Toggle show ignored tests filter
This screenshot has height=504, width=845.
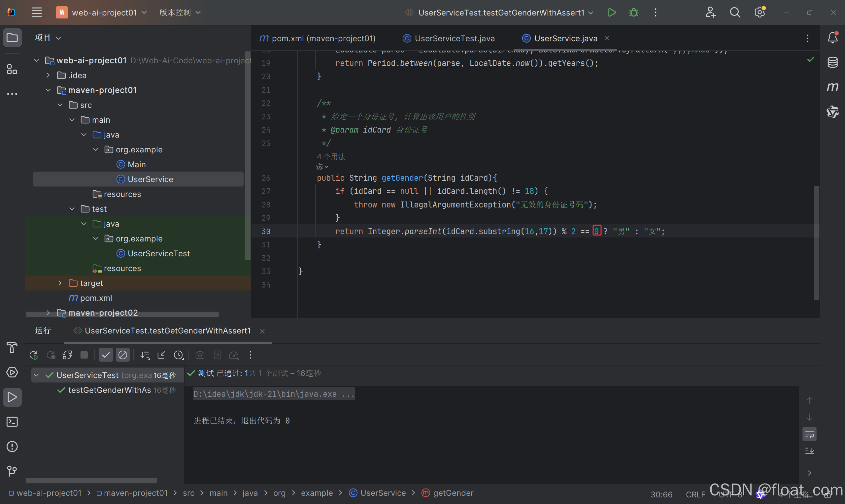[123, 355]
